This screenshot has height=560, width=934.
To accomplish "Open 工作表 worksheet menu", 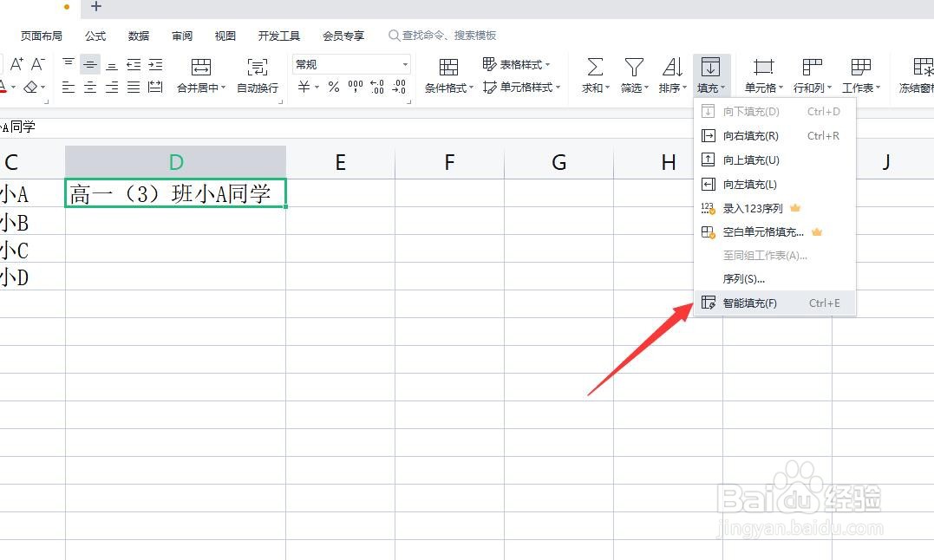I will [861, 75].
